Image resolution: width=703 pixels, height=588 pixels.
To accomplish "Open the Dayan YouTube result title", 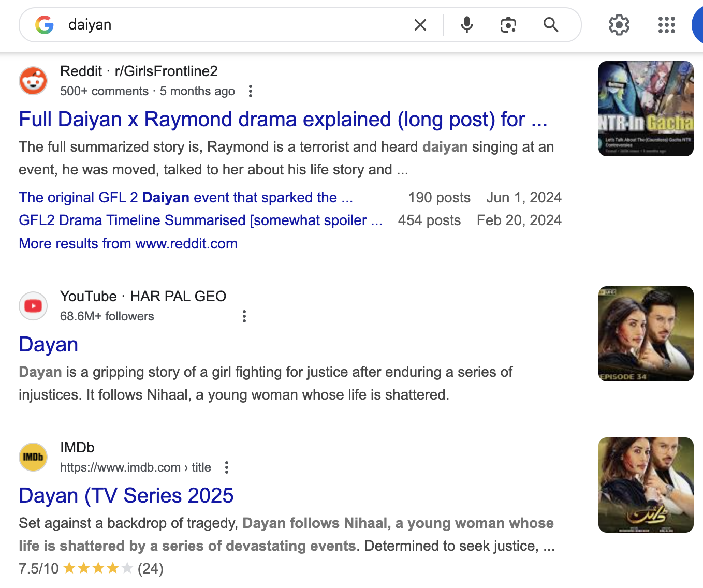I will [x=49, y=345].
